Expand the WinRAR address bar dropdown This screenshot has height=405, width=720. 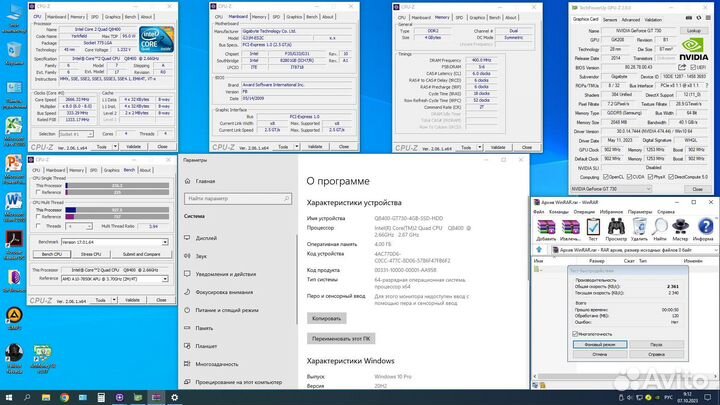pyautogui.click(x=715, y=250)
